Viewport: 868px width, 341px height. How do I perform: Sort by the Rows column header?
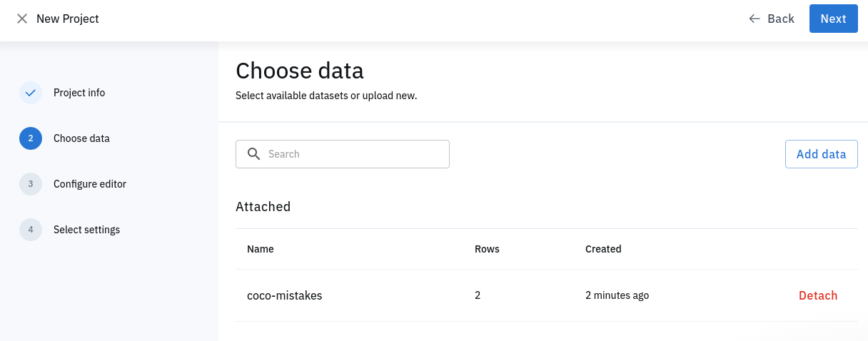pos(487,249)
